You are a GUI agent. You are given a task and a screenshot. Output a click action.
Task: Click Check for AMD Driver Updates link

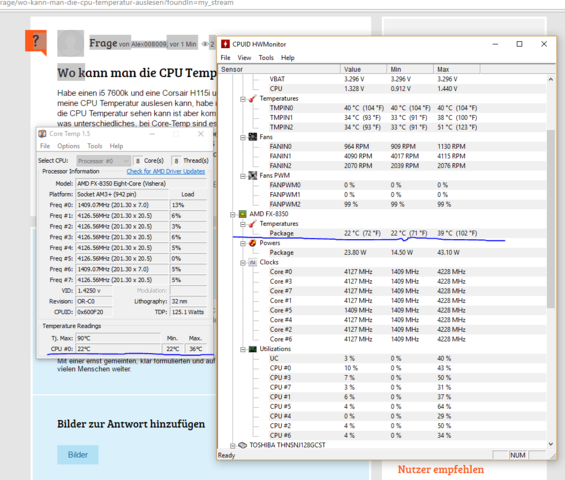[166, 172]
